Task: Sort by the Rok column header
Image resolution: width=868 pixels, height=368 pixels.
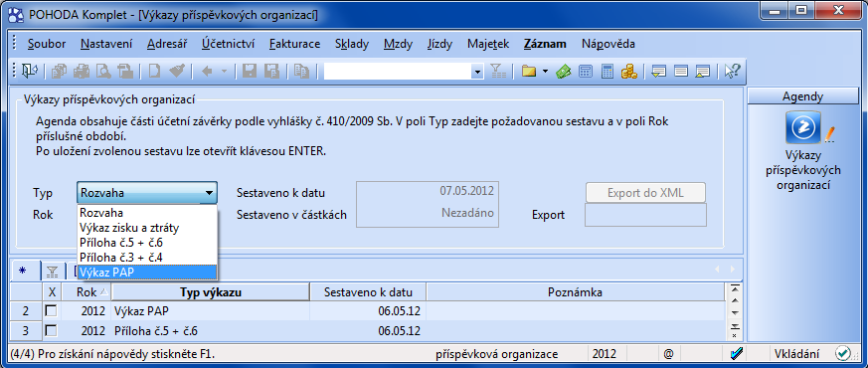Action: [x=87, y=292]
